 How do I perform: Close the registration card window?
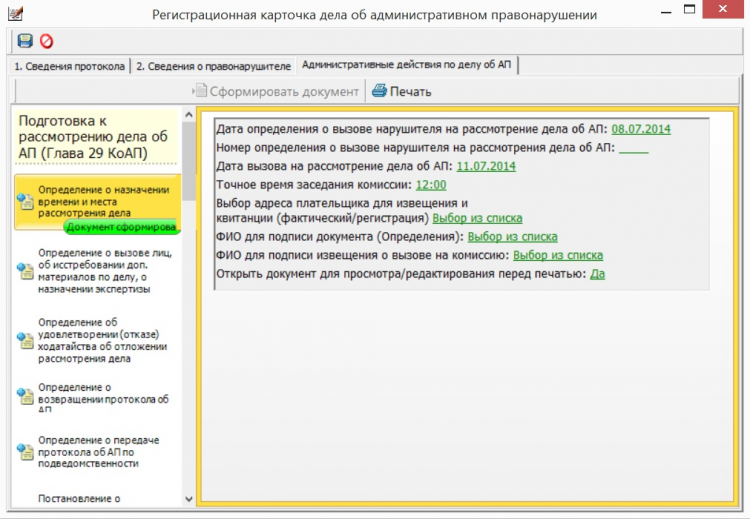(x=723, y=9)
